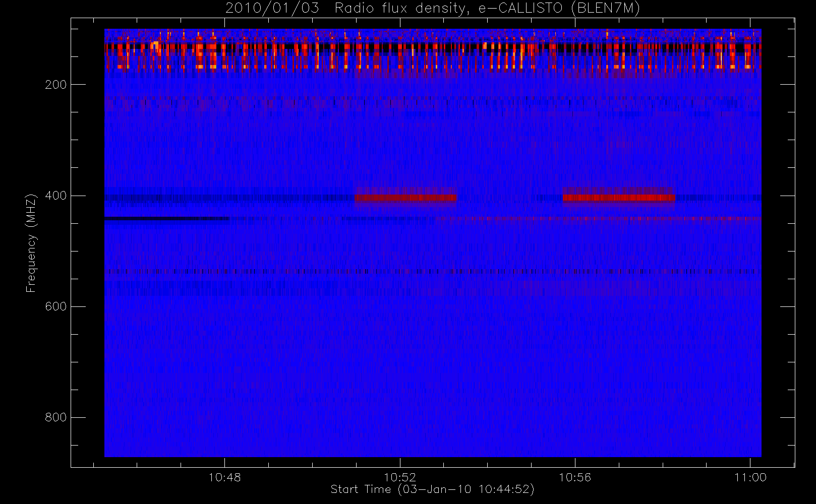Click the plot title mentioning e-CALLISTO (BLEN7M)
Viewport: 816px width, 504px height.
(433, 9)
